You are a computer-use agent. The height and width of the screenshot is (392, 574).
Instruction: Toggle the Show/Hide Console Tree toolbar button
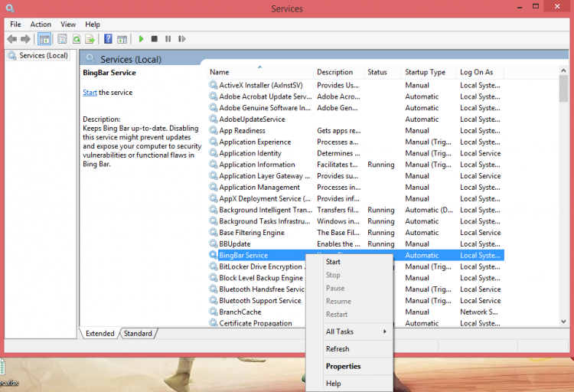click(45, 39)
